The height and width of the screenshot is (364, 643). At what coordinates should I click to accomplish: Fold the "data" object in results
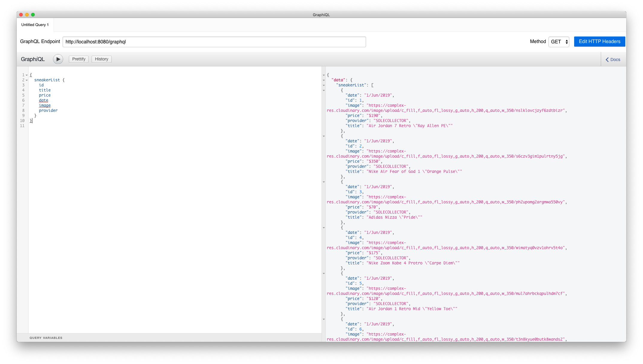[324, 80]
